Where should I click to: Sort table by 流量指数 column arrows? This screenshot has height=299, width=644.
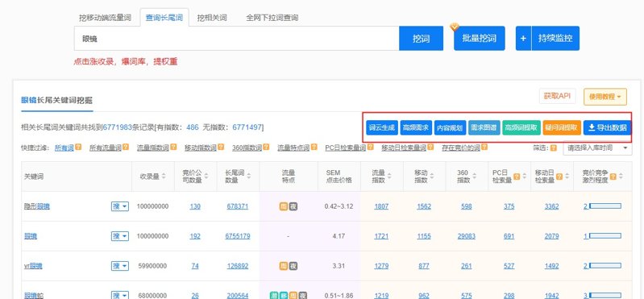click(x=389, y=176)
